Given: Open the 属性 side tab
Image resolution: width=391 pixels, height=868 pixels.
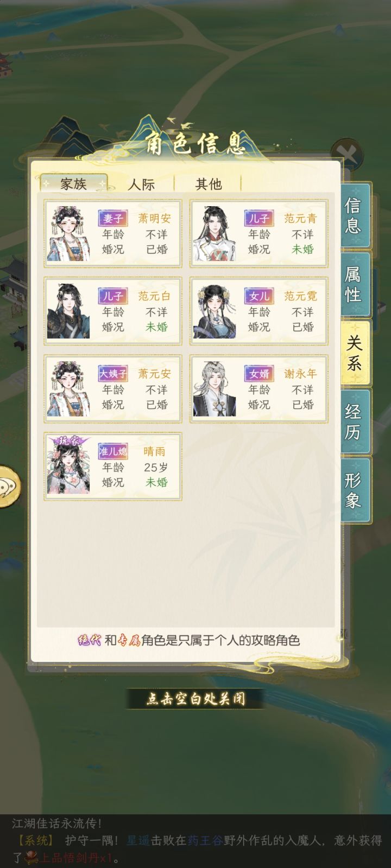Looking at the screenshot, I should click(x=355, y=284).
